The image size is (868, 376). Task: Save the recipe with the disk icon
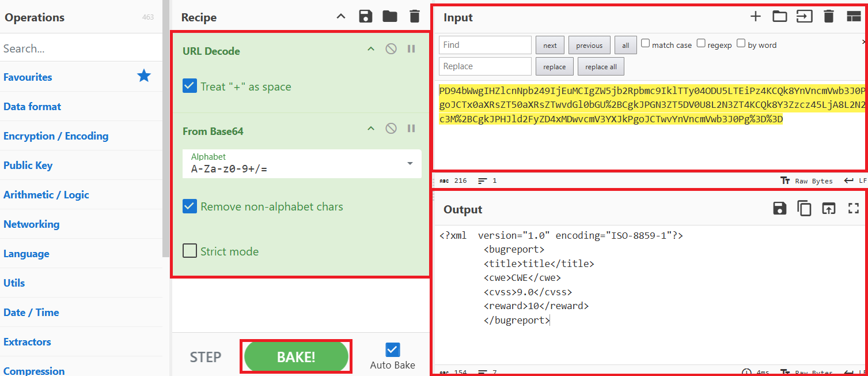(365, 17)
